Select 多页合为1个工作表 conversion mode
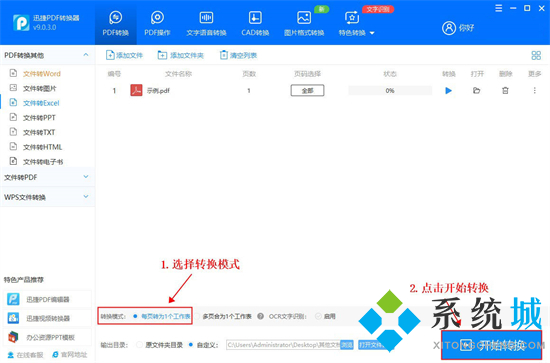This screenshot has height=363, width=550. 223,316
